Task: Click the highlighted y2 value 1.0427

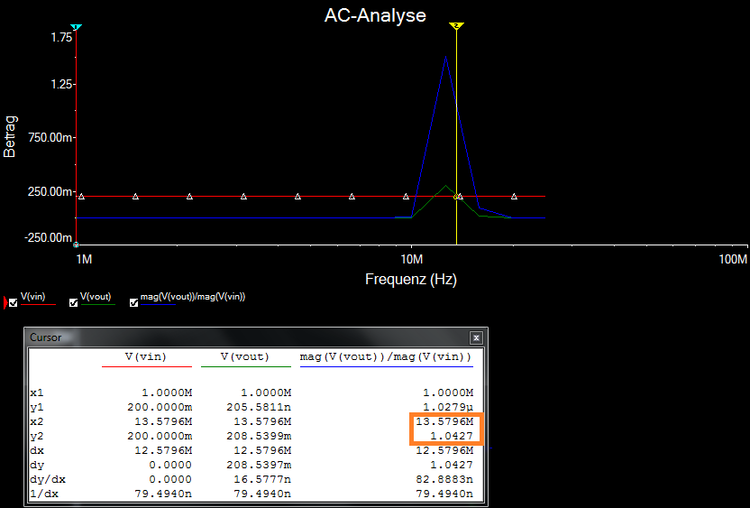Action: pos(455,436)
